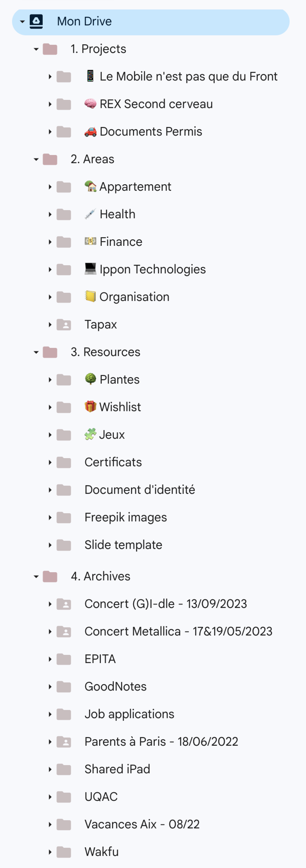Open the Concert Metallica folder
The width and height of the screenshot is (306, 868).
coord(178,631)
